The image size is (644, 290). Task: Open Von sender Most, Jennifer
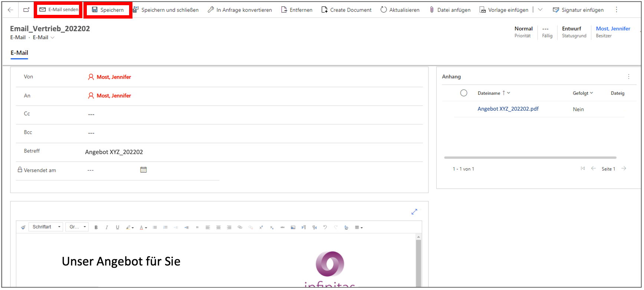114,77
